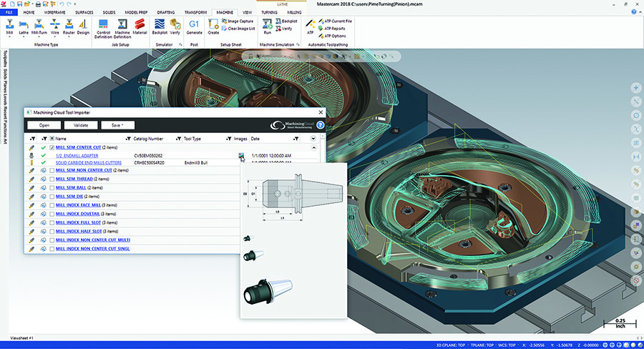The height and width of the screenshot is (349, 644).
Task: Open the Name column filter
Action: 128,139
